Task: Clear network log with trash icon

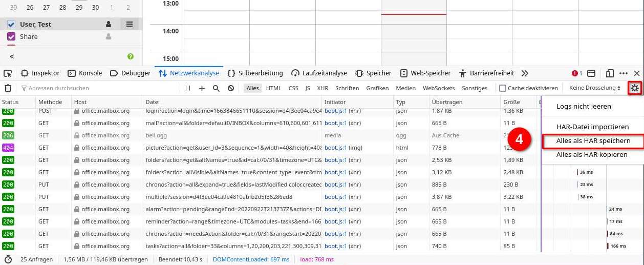Action: 8,88
